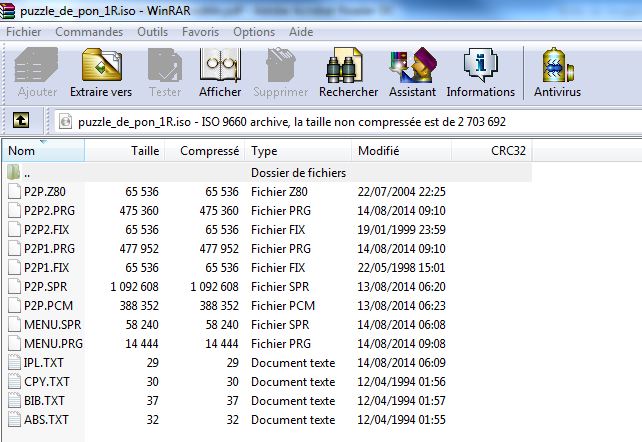Screen dimensions: 642x442
Task: Open the Outils menu
Action: point(152,32)
